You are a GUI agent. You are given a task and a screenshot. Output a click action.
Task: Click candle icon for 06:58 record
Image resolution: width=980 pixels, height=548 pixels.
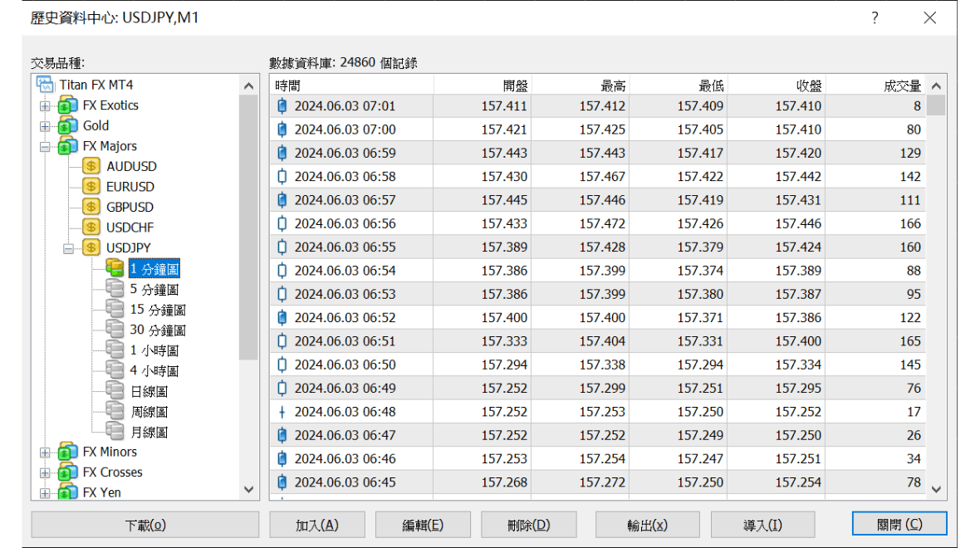pyautogui.click(x=282, y=176)
